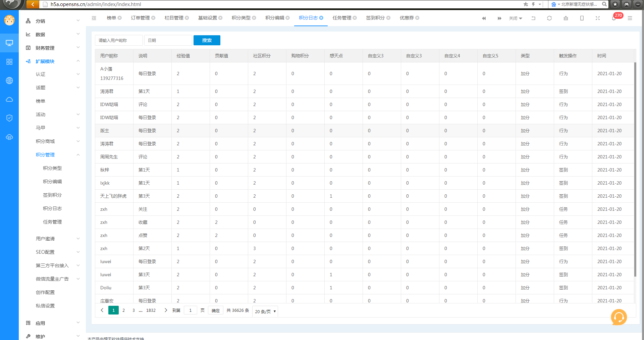Screen dimensions: 644x340
Task: Click the user avatar in the left rail
Action: 9,20
